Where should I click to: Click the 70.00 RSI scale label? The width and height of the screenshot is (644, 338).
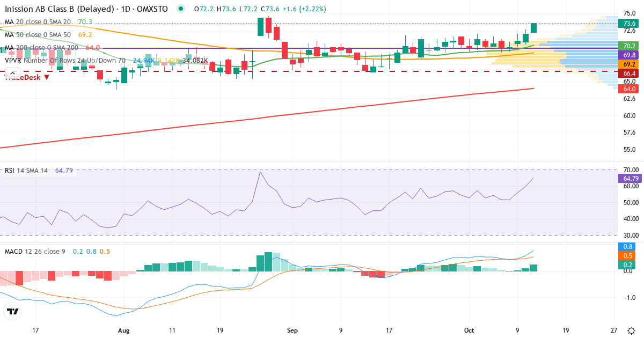(630, 170)
